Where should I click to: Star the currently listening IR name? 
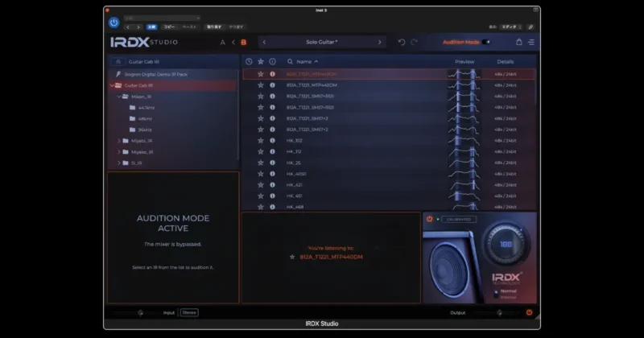(x=292, y=257)
